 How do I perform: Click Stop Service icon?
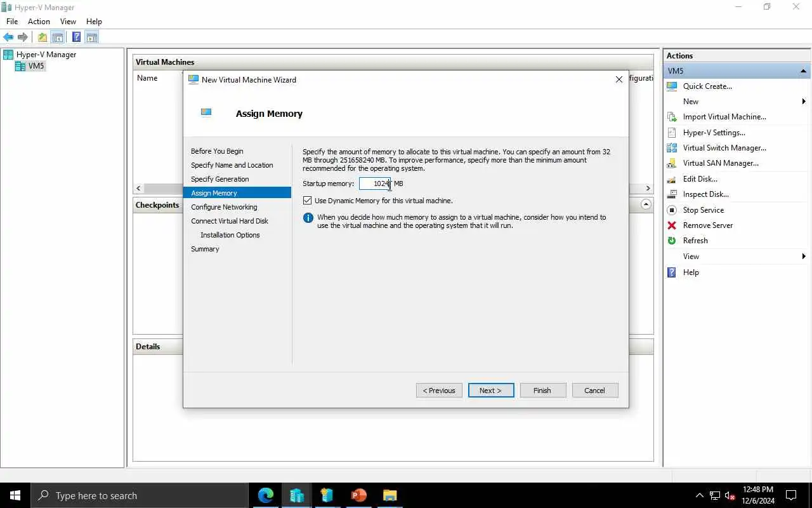coord(672,210)
